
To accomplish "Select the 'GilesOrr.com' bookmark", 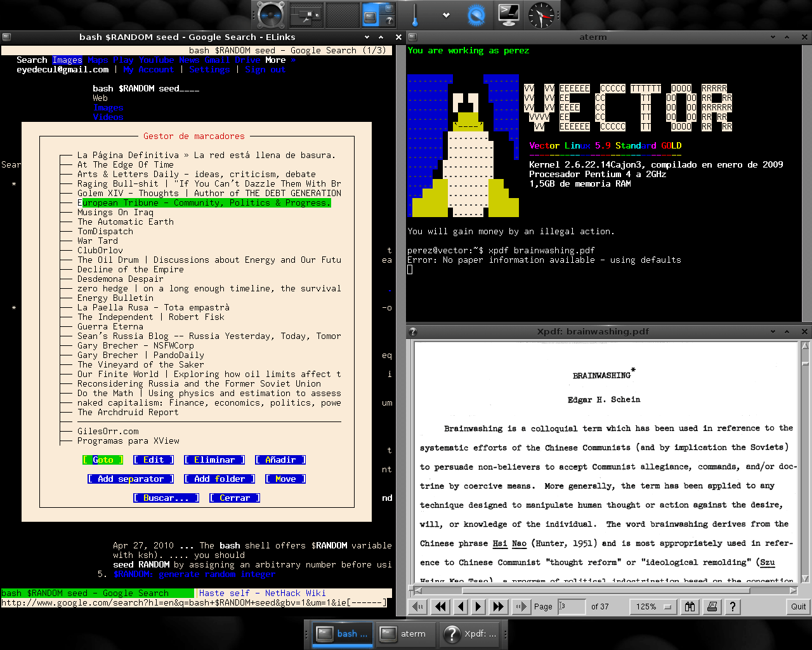I will (x=108, y=432).
